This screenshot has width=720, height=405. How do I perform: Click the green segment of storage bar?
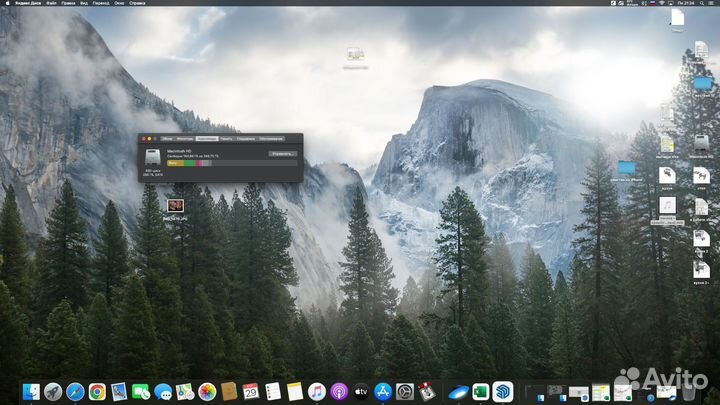click(x=189, y=163)
